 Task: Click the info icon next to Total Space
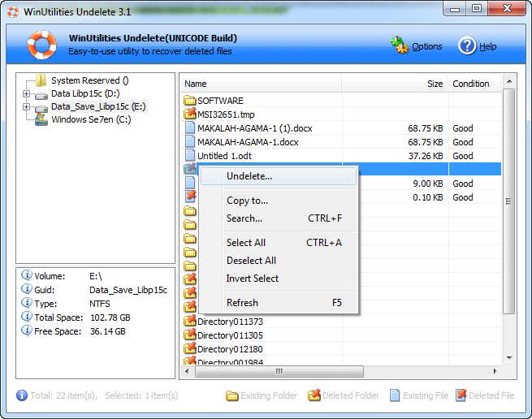click(27, 316)
